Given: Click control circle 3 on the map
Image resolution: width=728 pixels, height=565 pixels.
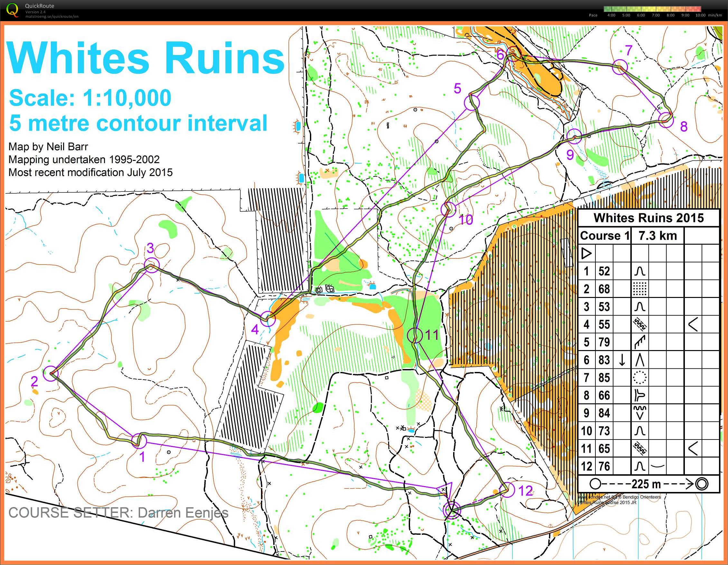Looking at the screenshot, I should tap(152, 265).
